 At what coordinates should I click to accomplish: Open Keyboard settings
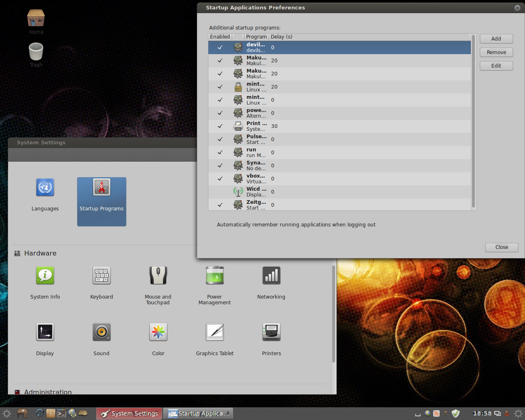point(102,283)
